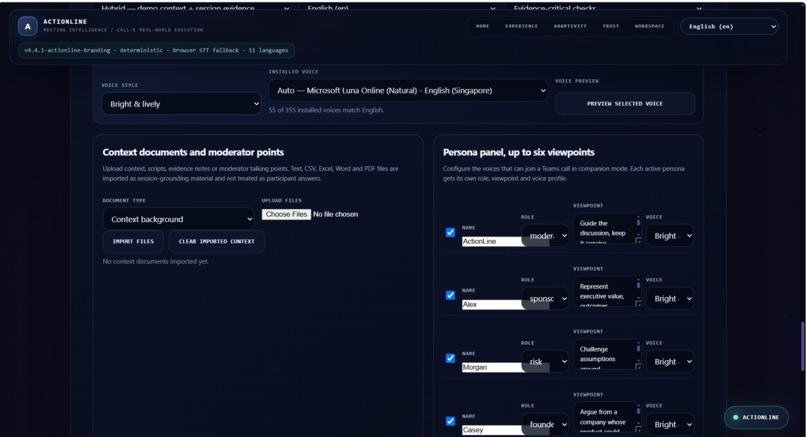Click the Choose Files button

click(286, 214)
